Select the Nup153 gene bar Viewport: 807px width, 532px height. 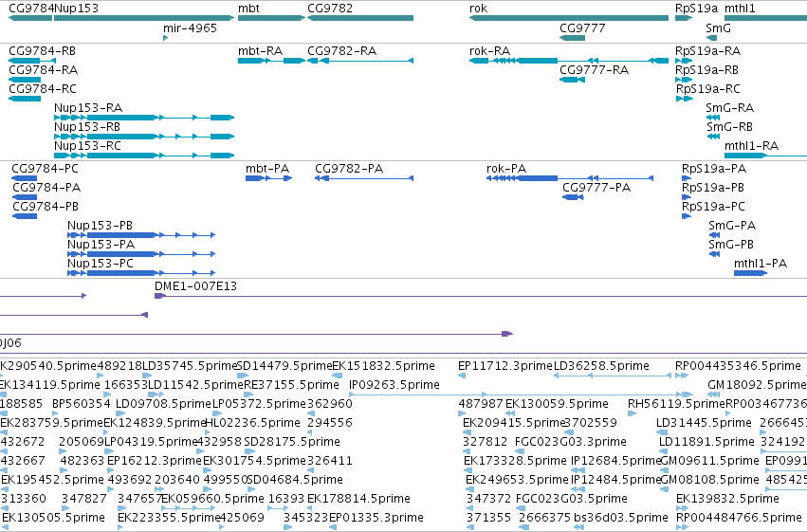[x=144, y=18]
